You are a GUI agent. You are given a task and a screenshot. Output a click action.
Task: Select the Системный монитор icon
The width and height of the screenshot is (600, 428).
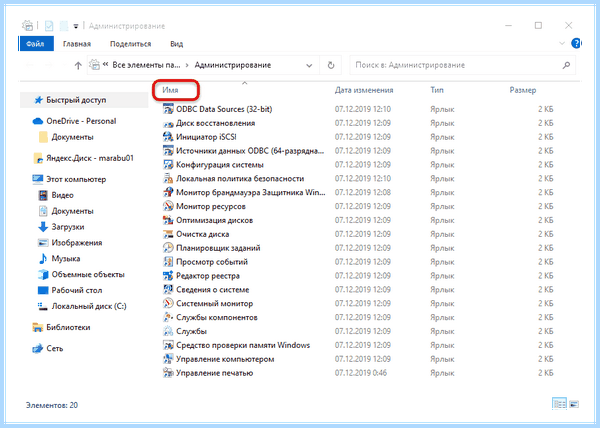click(x=168, y=304)
